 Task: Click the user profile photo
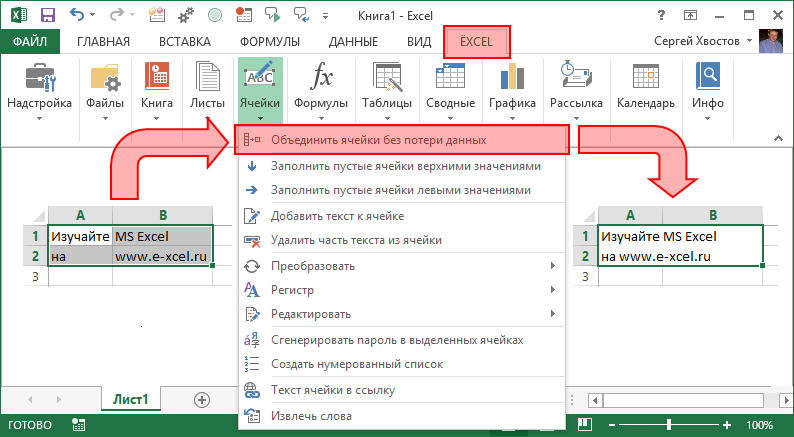click(x=771, y=41)
